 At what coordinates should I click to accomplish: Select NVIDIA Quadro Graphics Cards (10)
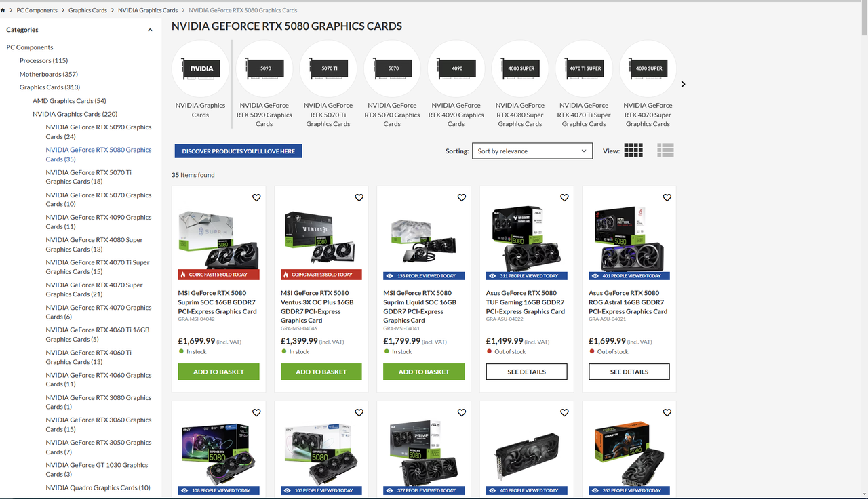click(98, 487)
